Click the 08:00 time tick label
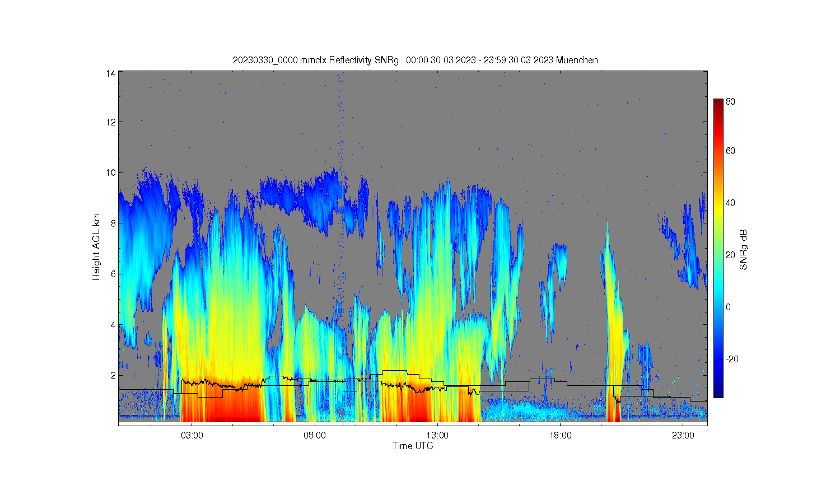Screen dimensions: 840x504 pos(315,436)
